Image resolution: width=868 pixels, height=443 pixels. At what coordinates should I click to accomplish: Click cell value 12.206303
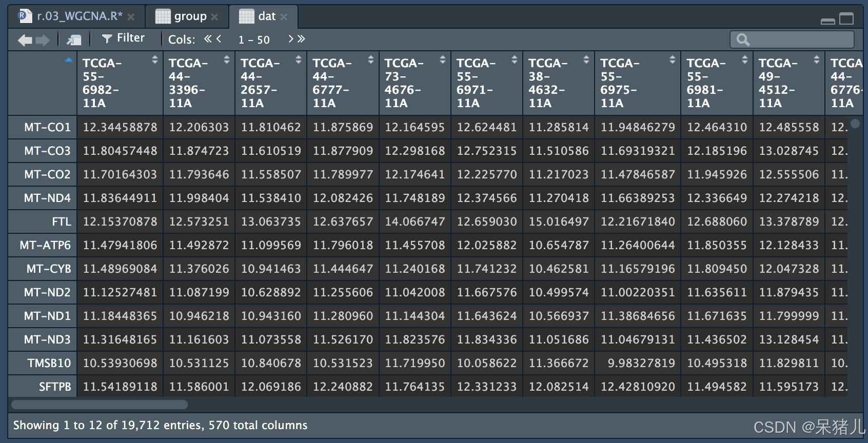point(199,127)
